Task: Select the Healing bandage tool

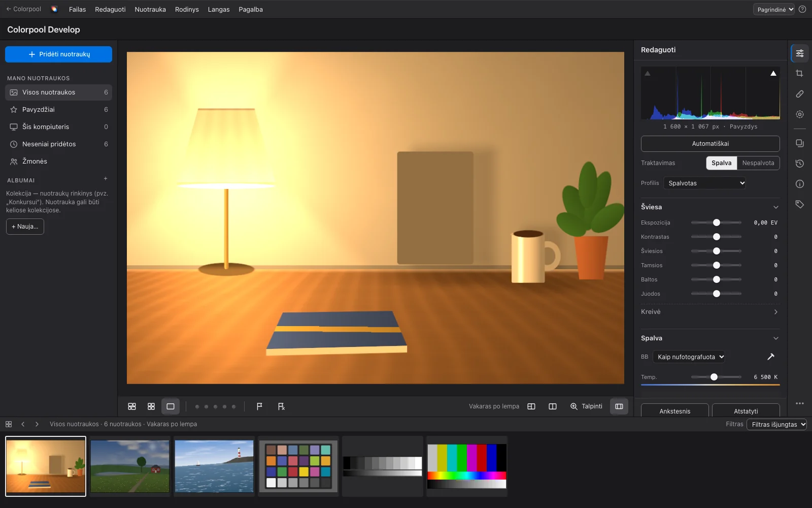Action: coord(799,94)
